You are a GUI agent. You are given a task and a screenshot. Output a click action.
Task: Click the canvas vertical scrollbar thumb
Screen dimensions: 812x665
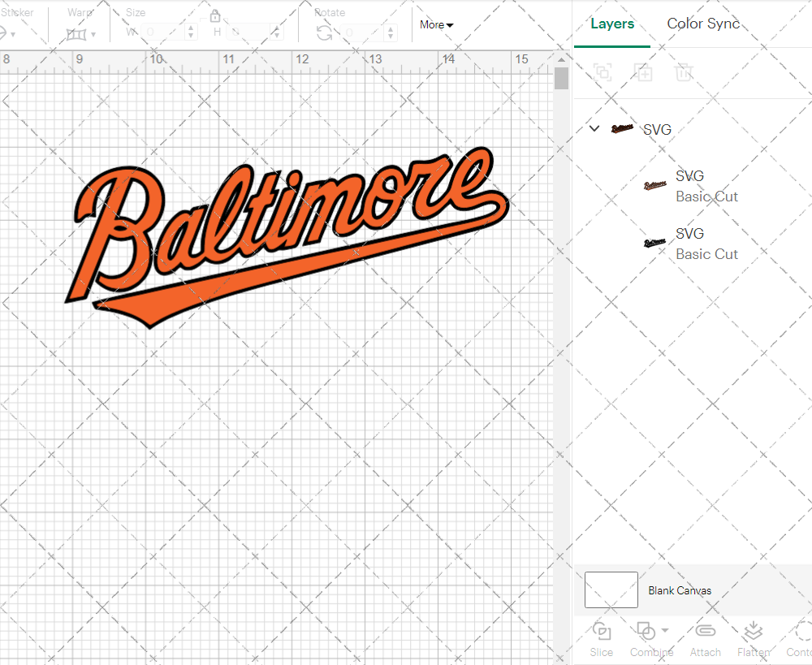coord(561,79)
